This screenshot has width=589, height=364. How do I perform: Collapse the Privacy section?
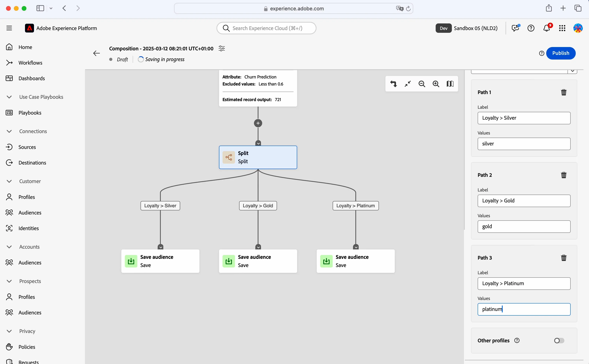click(x=9, y=331)
